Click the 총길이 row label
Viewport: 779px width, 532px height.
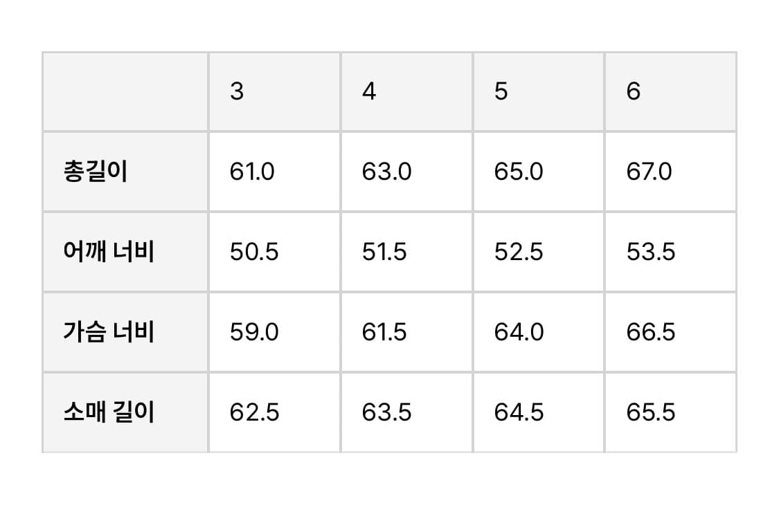click(x=96, y=172)
